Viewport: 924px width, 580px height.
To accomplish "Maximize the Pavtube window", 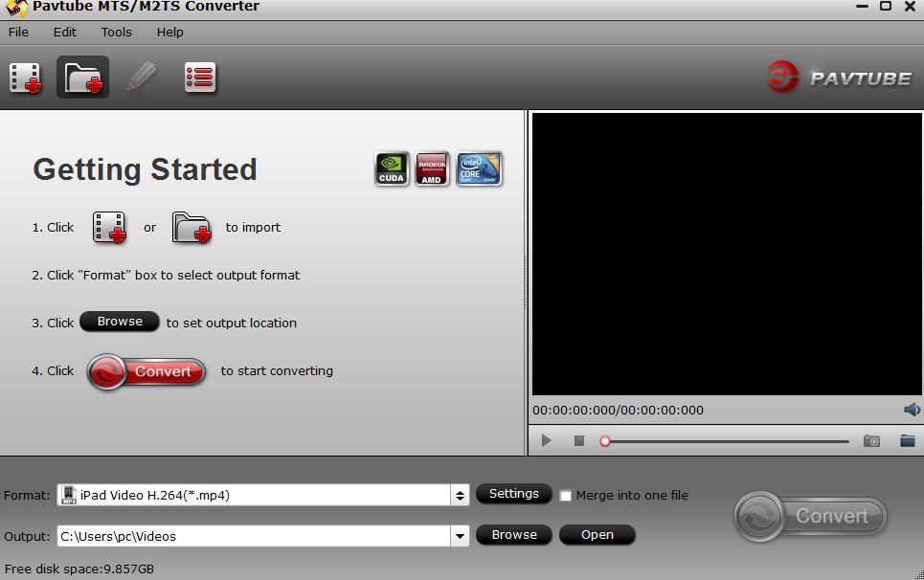I will [x=885, y=7].
